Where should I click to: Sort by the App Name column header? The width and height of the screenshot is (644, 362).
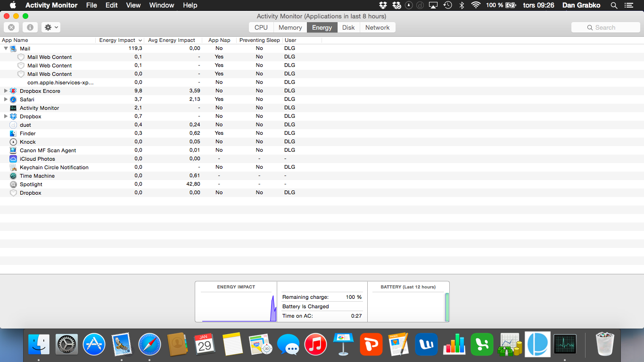pyautogui.click(x=48, y=40)
